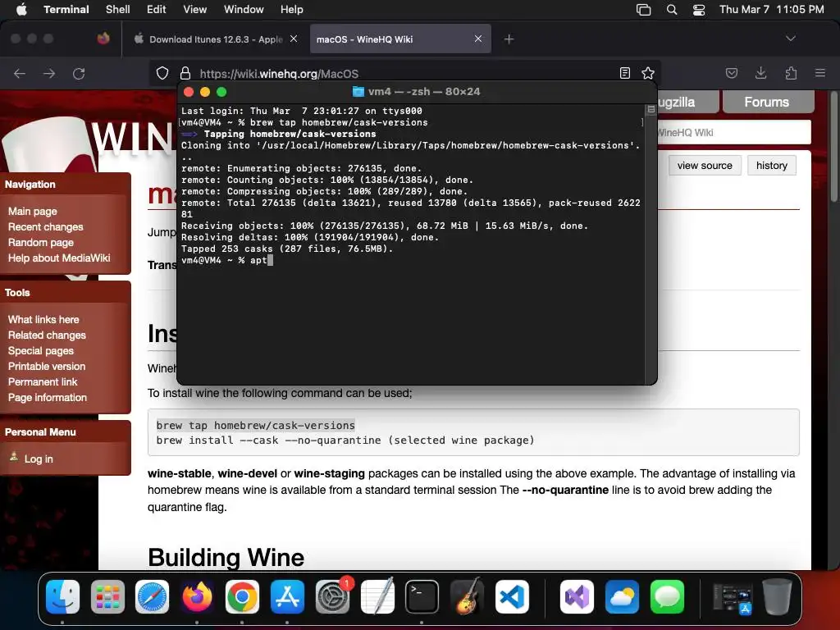Open Random page link

[x=41, y=242]
